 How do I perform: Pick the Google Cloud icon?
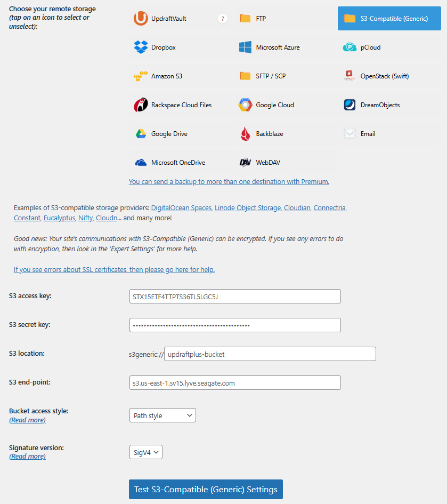pyautogui.click(x=245, y=105)
